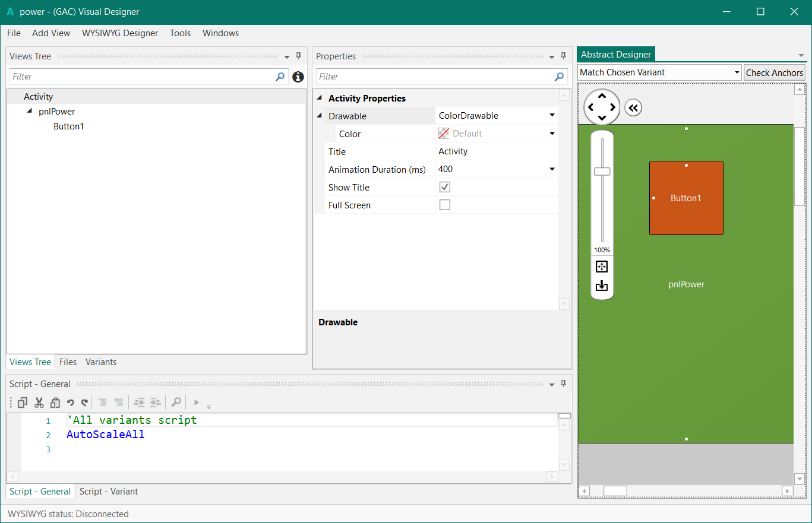The image size is (812, 523).
Task: Open the WYSIWYG Designer menu
Action: (120, 33)
